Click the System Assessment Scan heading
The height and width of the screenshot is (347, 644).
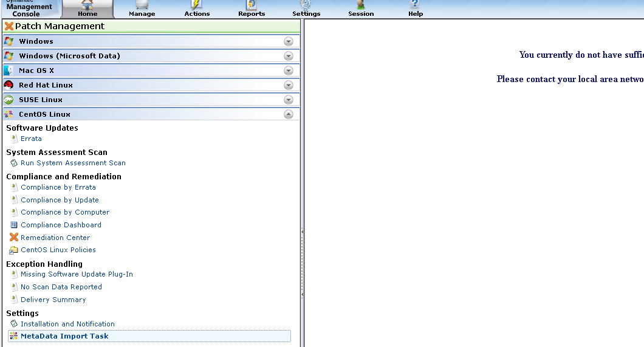[57, 153]
